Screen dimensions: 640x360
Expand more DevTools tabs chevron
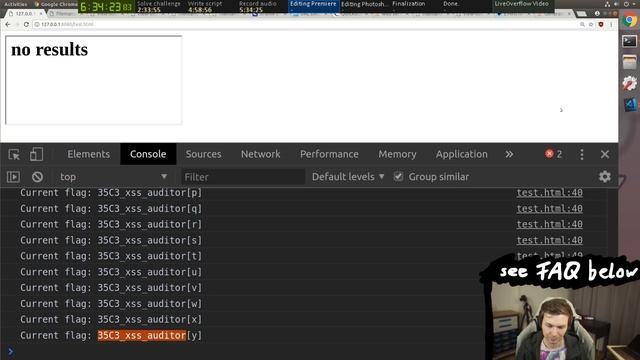coord(509,154)
